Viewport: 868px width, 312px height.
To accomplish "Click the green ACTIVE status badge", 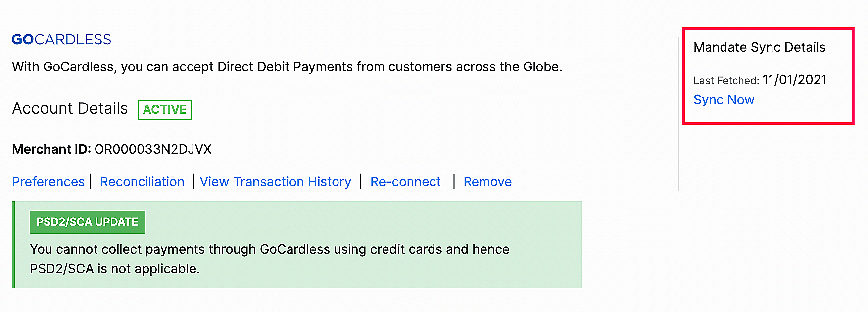I will tap(165, 109).
